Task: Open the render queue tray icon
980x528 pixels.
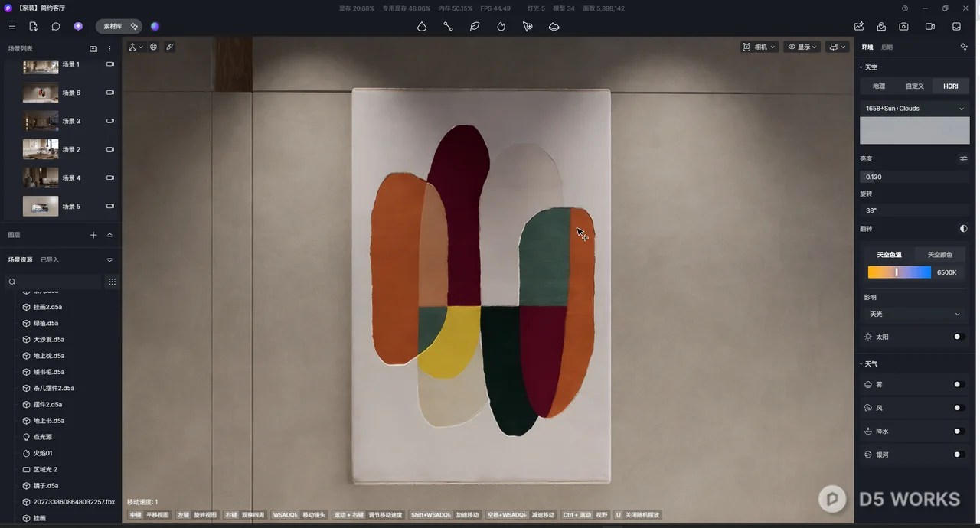Action: click(x=956, y=26)
